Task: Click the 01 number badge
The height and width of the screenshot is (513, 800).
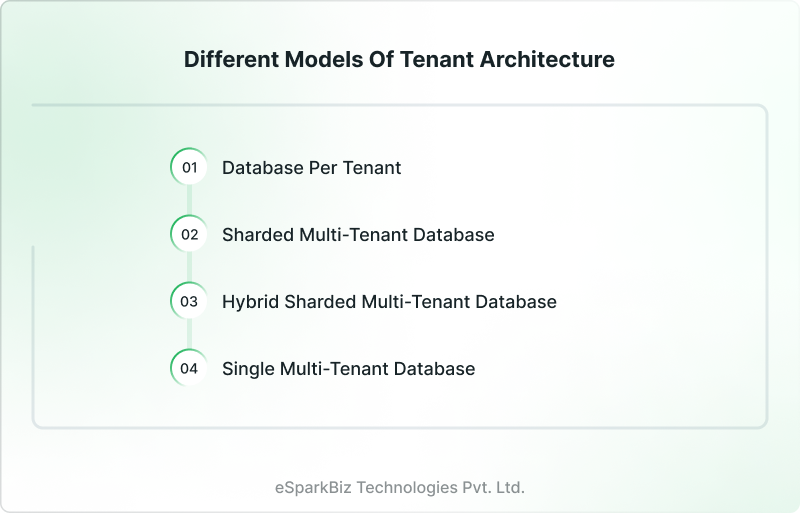Action: [x=189, y=168]
